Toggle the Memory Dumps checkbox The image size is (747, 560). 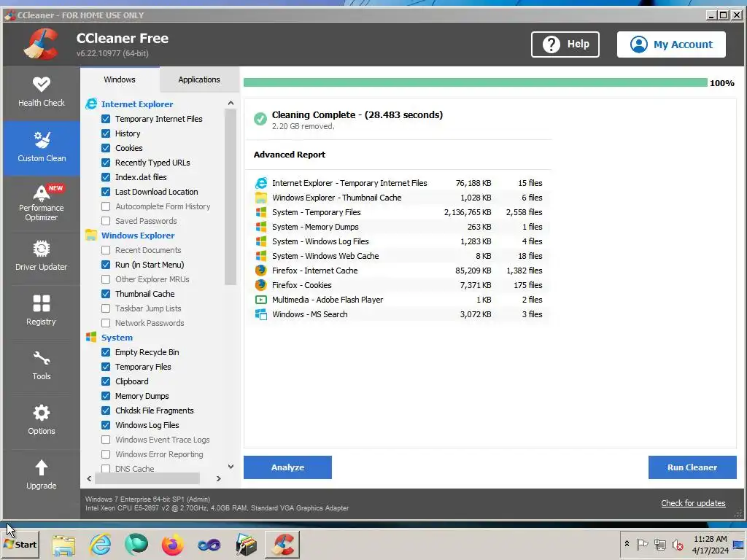(106, 396)
